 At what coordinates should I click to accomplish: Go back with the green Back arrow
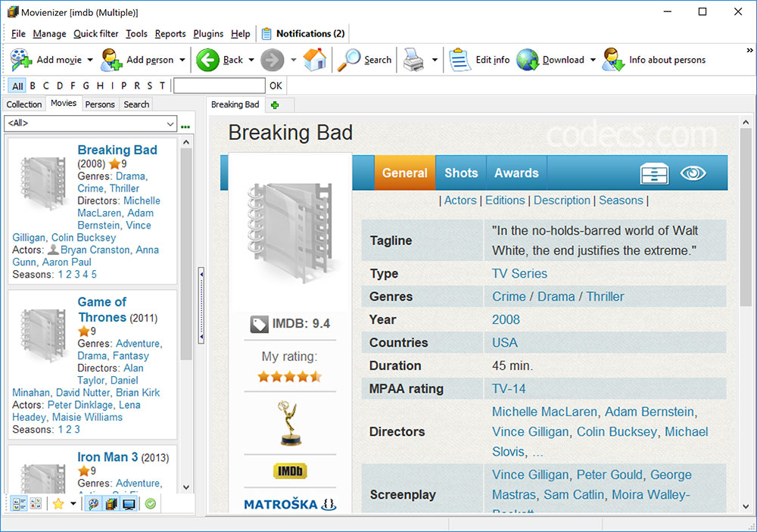[x=207, y=60]
